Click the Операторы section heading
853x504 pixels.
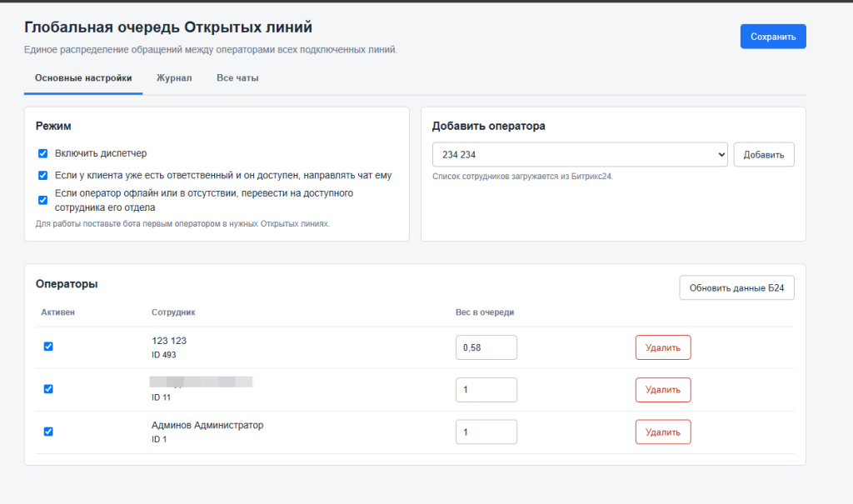67,284
